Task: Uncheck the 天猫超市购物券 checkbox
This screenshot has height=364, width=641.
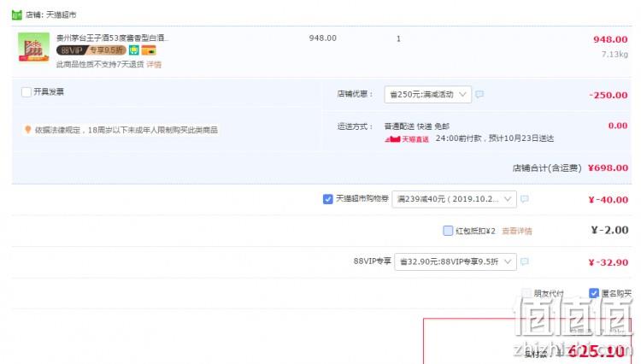Action: [x=327, y=199]
